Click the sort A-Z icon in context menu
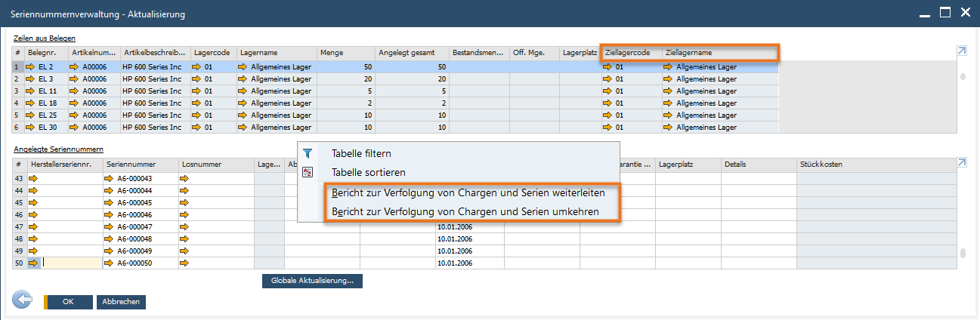This screenshot has height=320, width=980. tap(308, 173)
